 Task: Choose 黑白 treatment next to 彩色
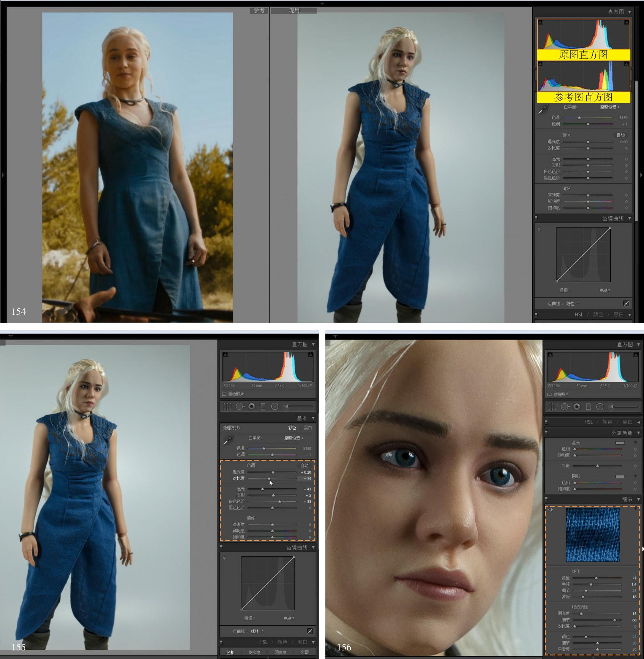[x=308, y=428]
